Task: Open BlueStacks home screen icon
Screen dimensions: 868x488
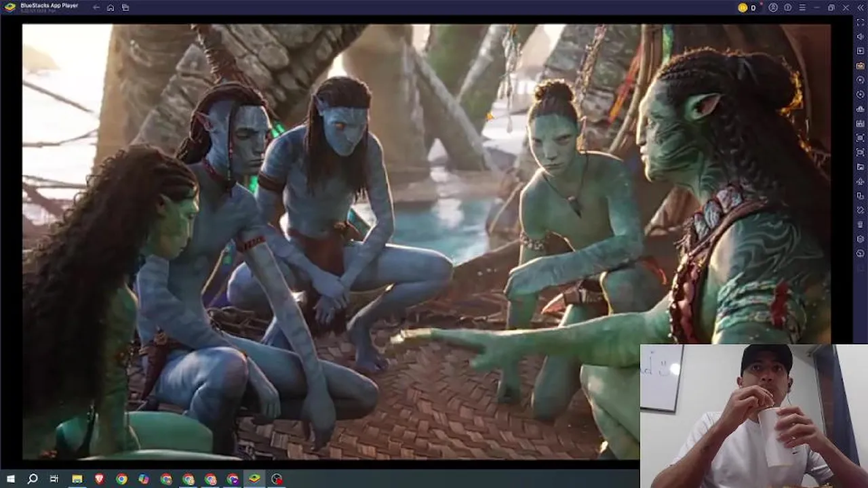Action: tap(111, 7)
